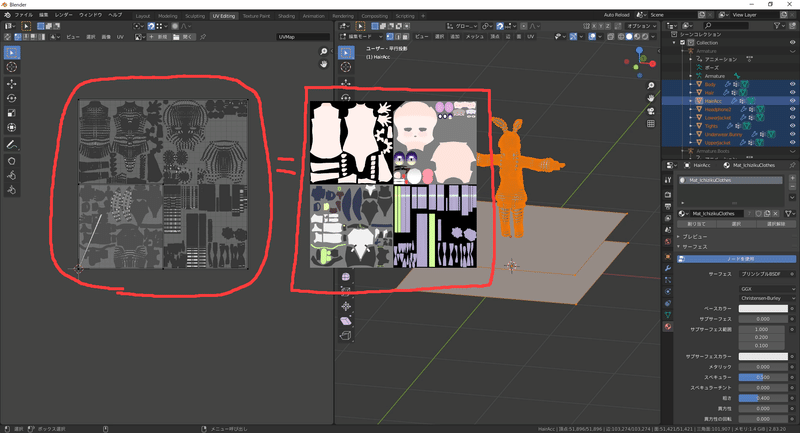Click the Base Color swatch
The image size is (800, 433).
pyautogui.click(x=763, y=309)
